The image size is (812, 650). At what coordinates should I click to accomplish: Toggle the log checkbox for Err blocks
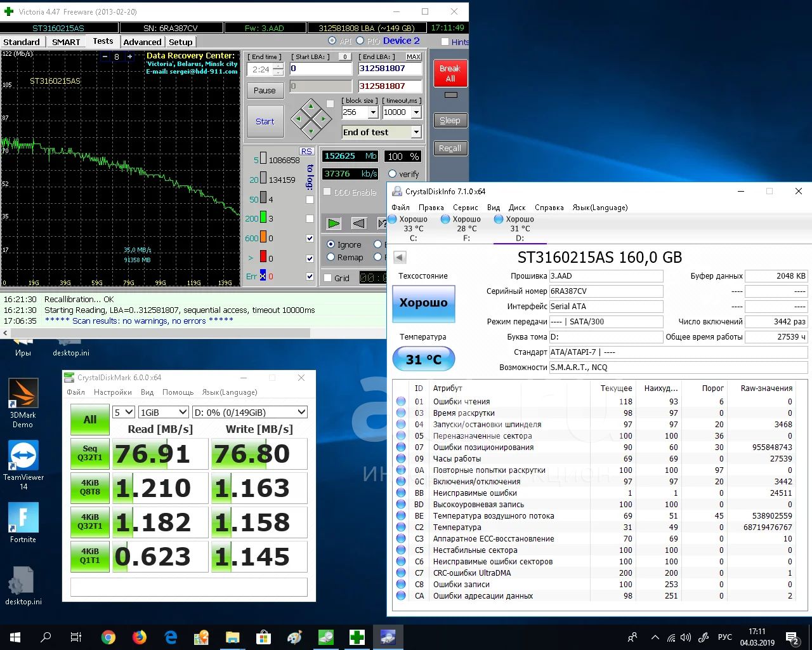point(310,277)
